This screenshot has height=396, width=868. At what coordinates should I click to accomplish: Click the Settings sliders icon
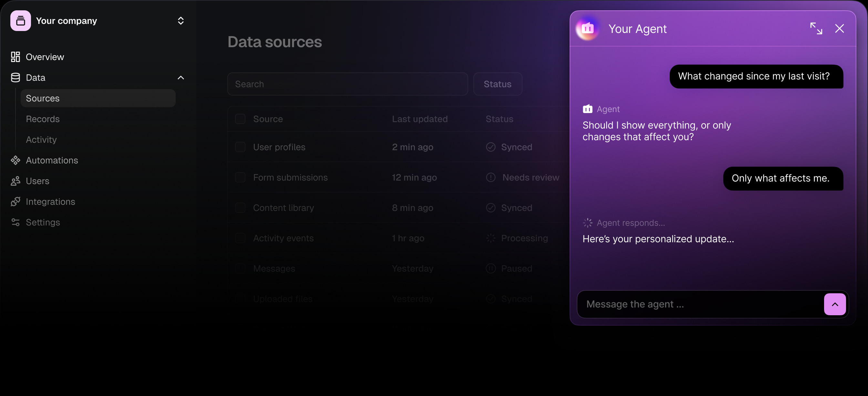(x=15, y=222)
